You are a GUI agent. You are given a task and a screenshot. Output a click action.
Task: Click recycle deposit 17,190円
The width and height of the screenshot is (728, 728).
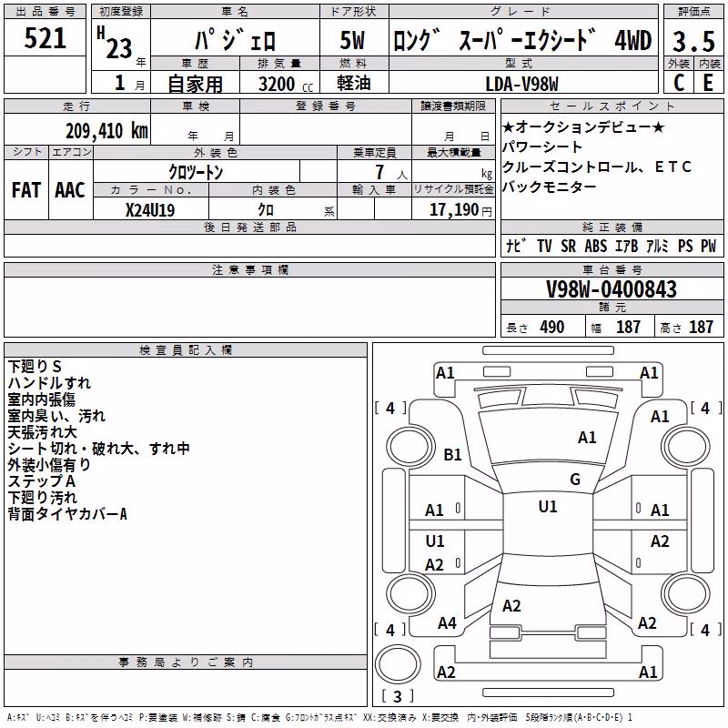[x=460, y=210]
